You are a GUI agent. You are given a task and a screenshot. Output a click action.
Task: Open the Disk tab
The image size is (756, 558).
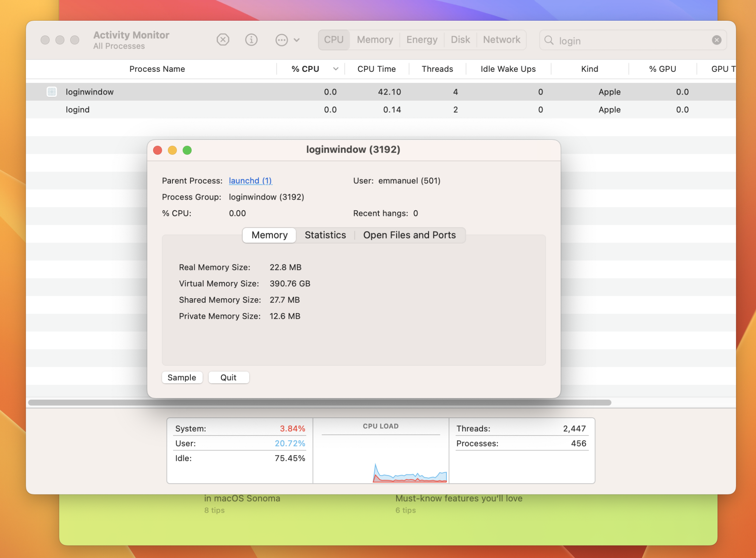click(x=460, y=40)
